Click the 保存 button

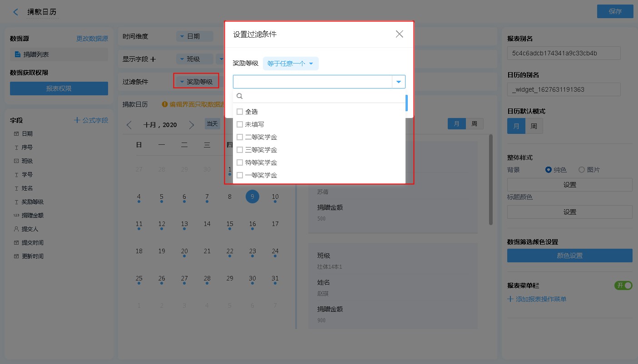(615, 11)
